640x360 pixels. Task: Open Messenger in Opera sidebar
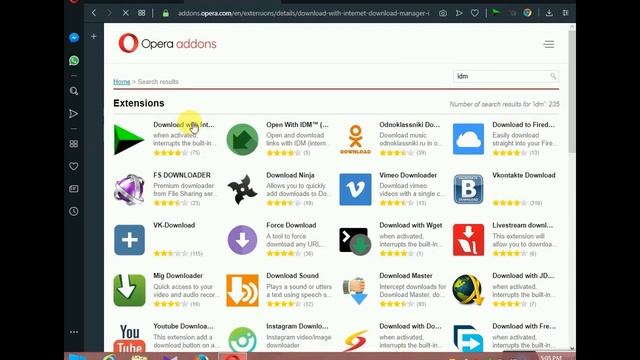click(x=74, y=38)
